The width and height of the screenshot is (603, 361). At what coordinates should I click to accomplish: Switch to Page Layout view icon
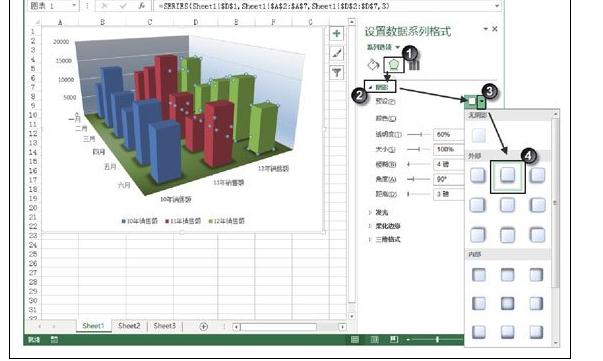[375, 339]
